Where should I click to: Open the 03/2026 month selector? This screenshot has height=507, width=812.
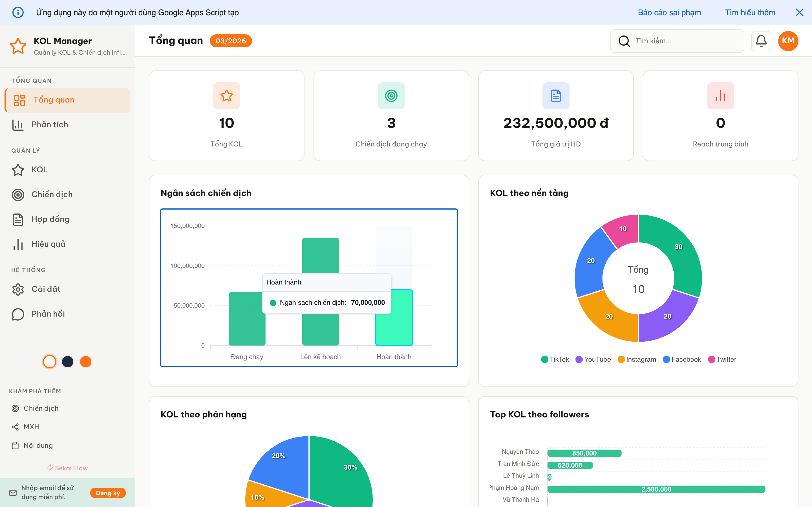(231, 41)
